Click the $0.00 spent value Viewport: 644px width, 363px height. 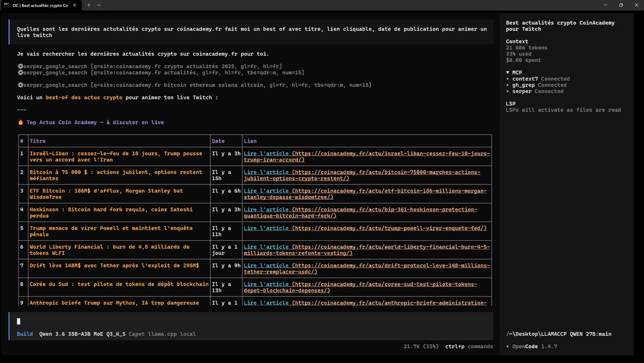click(524, 60)
